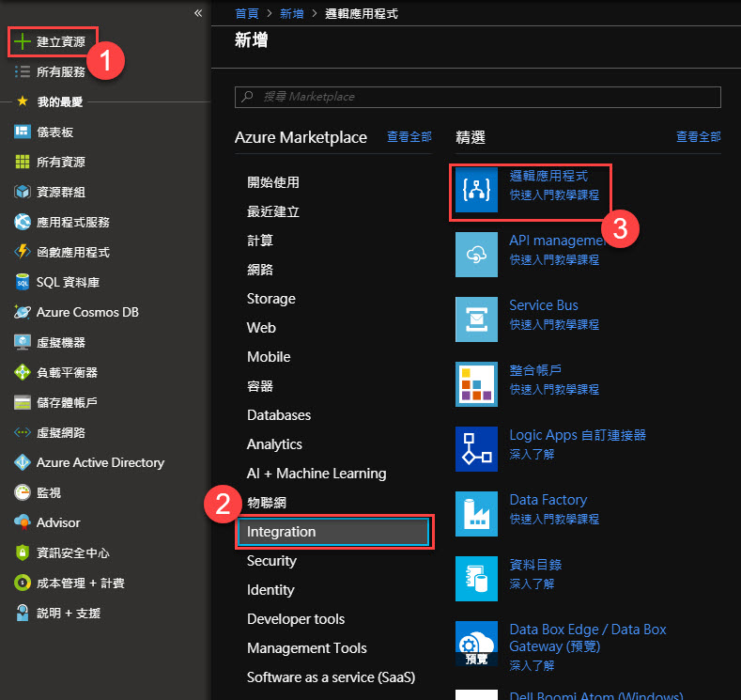Image resolution: width=741 pixels, height=700 pixels.
Task: Select 物聯網 marketplace category
Action: (267, 503)
